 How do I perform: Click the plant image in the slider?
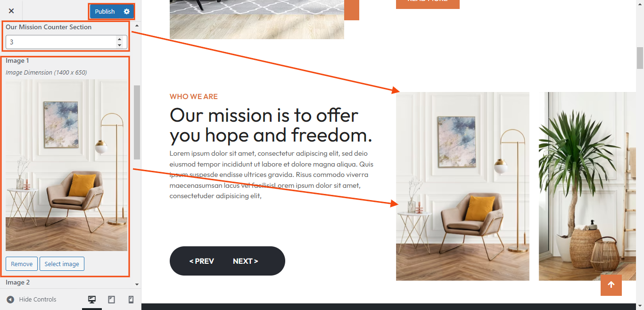pyautogui.click(x=587, y=186)
